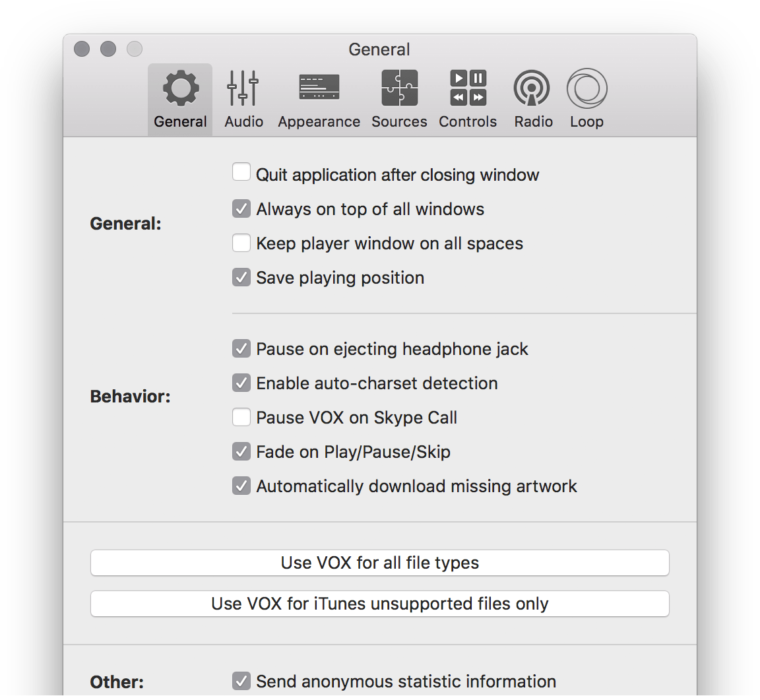
Task: Click Use VOX for all file types
Action: [x=380, y=563]
